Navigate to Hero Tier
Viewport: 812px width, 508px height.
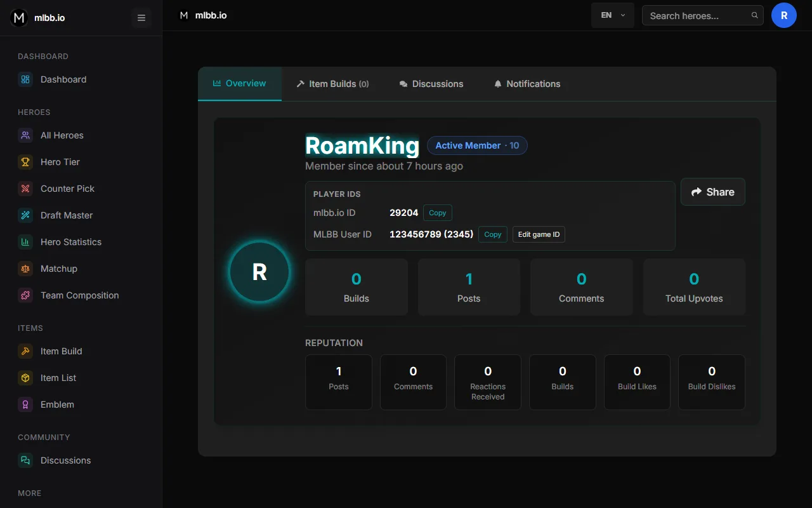coord(81,162)
